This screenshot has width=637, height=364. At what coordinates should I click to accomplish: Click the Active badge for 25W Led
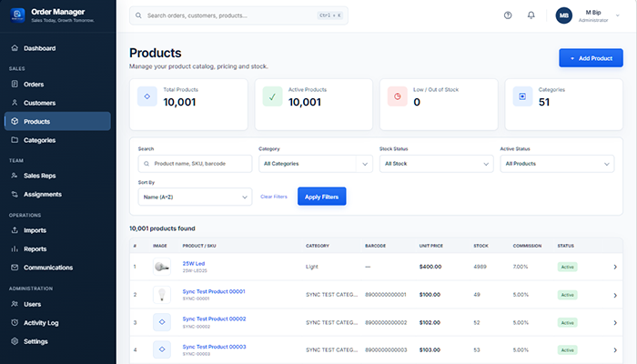[567, 267]
